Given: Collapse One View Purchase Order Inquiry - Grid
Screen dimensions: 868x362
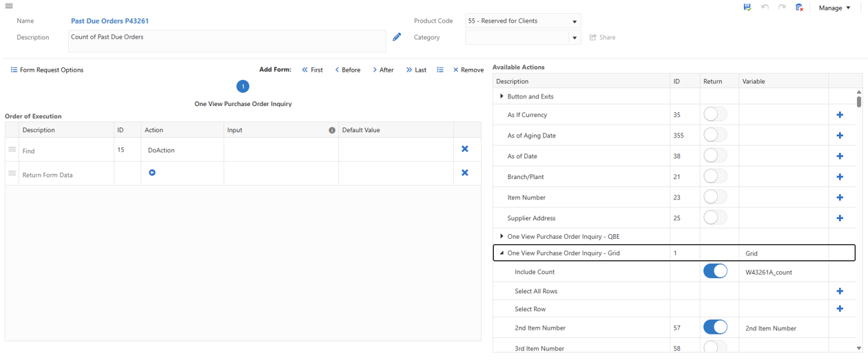Looking at the screenshot, I should [x=502, y=253].
